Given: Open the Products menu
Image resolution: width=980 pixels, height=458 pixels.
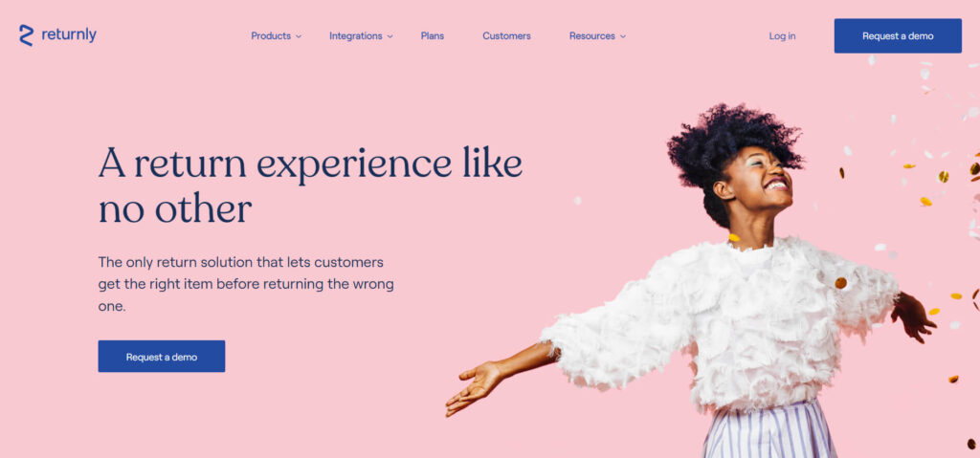Looking at the screenshot, I should point(271,35).
